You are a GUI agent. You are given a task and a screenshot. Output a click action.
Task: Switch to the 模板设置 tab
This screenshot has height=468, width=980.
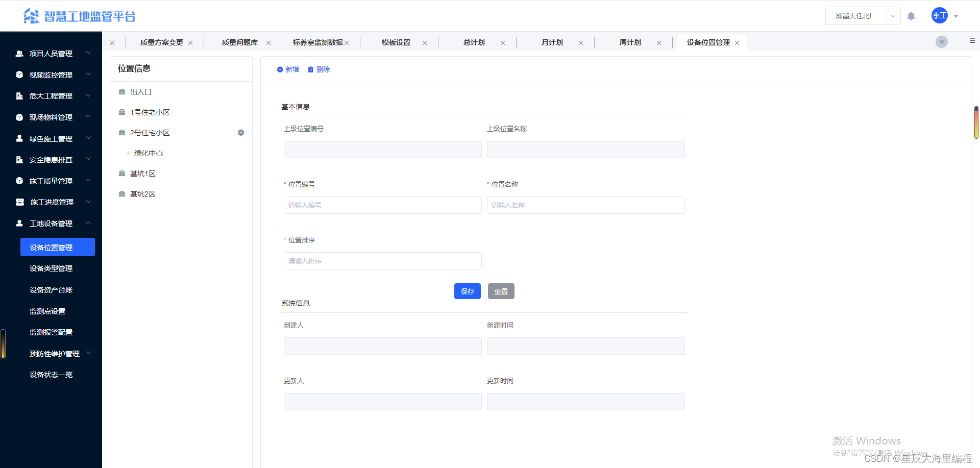396,42
